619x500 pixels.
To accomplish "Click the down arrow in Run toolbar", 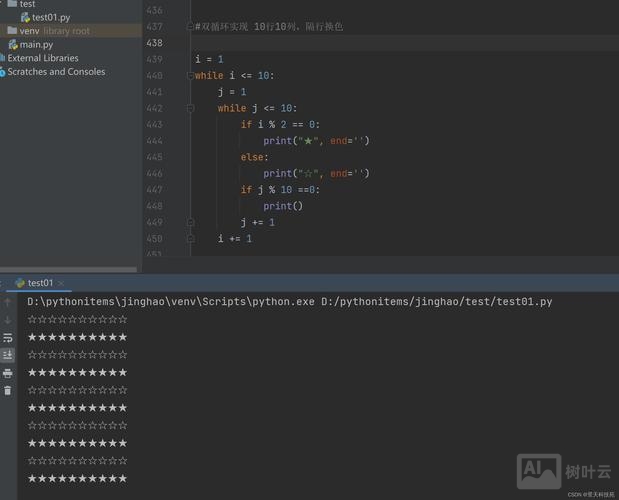I will tap(8, 319).
